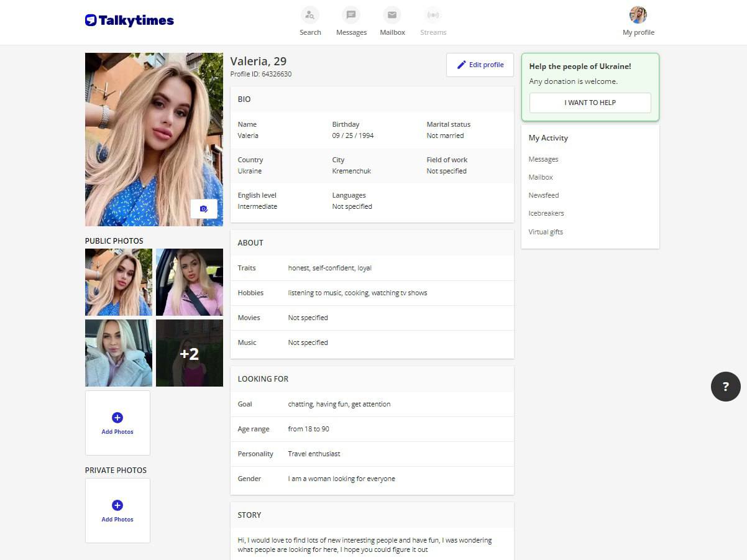Screen dimensions: 747x560
Task: Click the My profile avatar icon
Action: [x=638, y=15]
